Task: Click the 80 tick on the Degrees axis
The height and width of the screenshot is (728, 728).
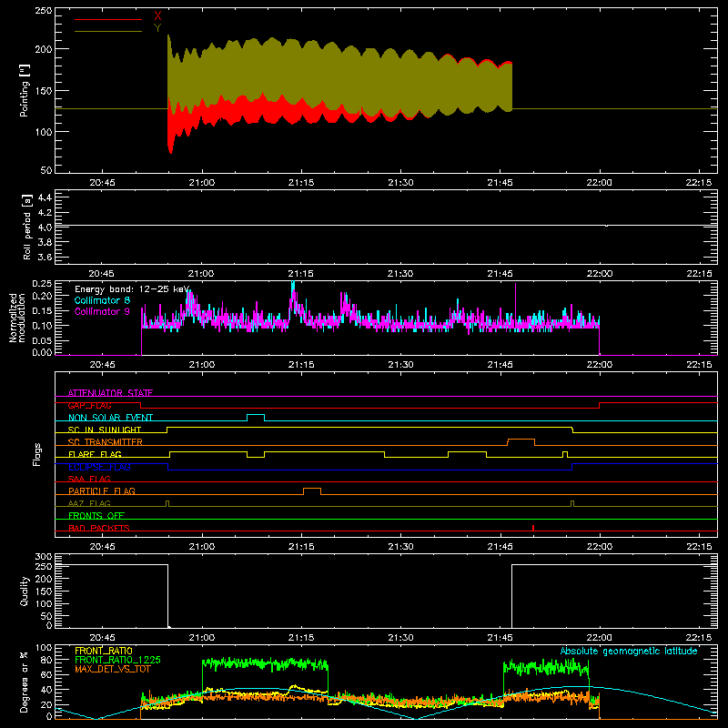Action: click(x=46, y=660)
